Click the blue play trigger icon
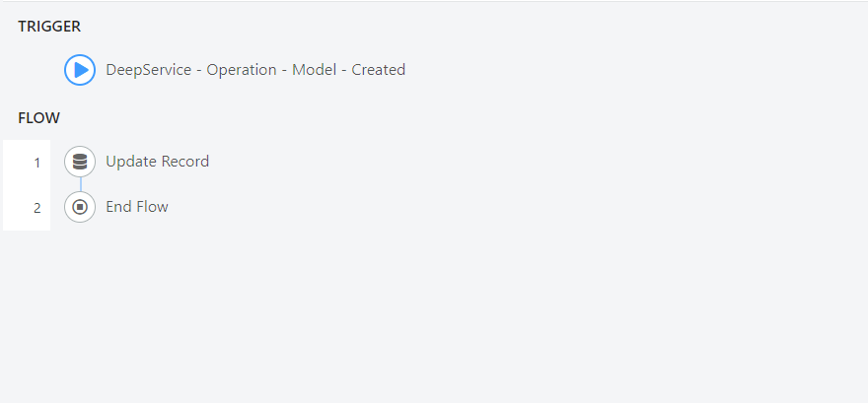Image resolution: width=868 pixels, height=403 pixels. click(x=80, y=70)
